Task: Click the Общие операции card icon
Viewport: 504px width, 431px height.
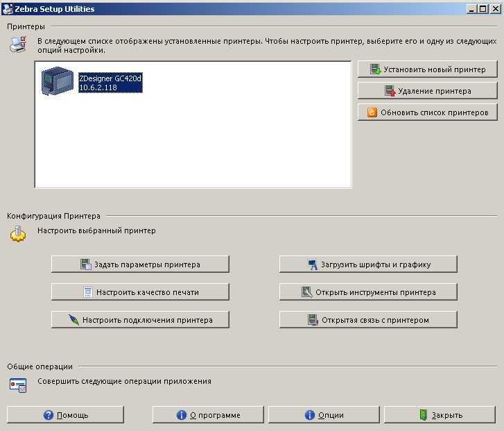Action: [x=18, y=385]
